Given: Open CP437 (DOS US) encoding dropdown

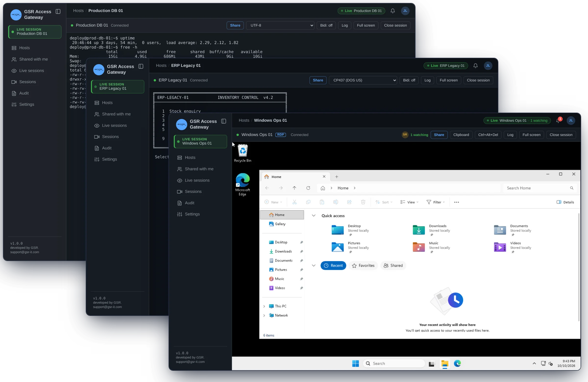Looking at the screenshot, I should click(x=363, y=80).
